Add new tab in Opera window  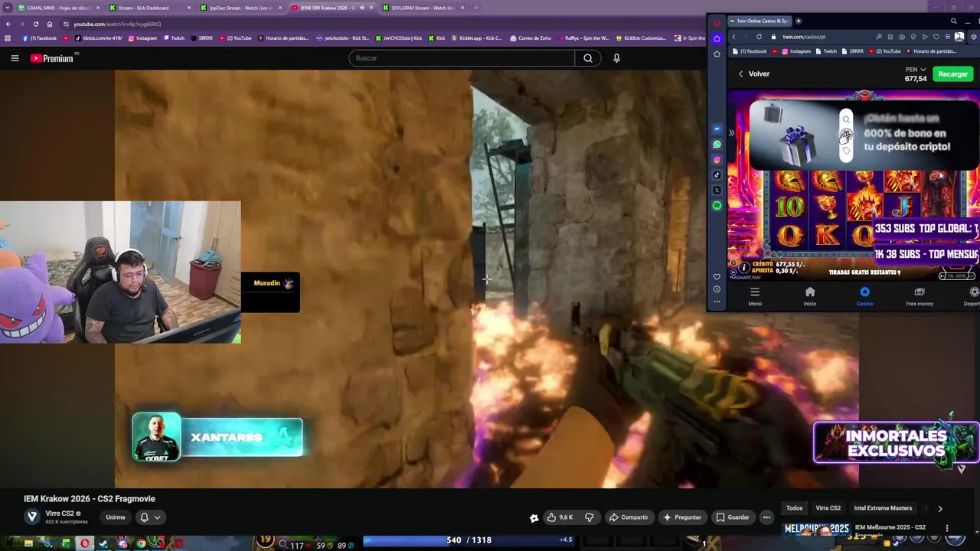tap(798, 21)
